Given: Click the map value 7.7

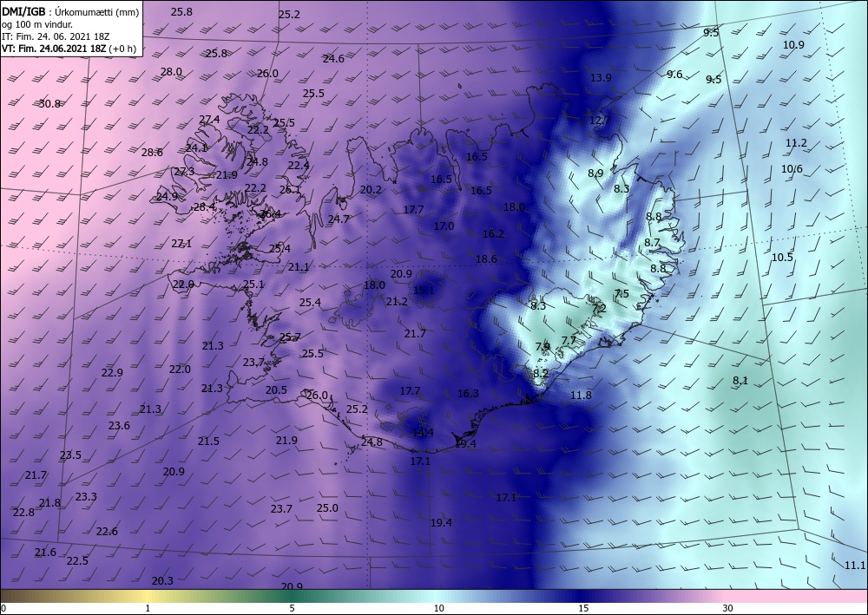Looking at the screenshot, I should pyautogui.click(x=569, y=341).
